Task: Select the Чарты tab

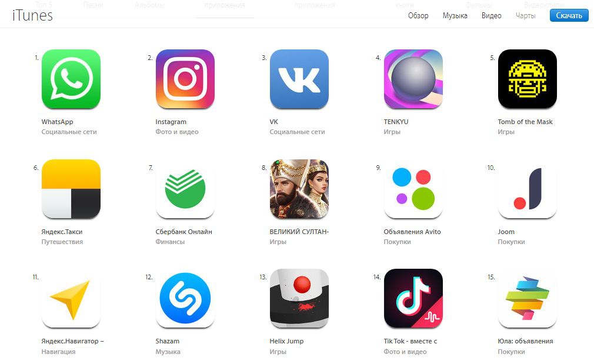Action: [x=525, y=15]
